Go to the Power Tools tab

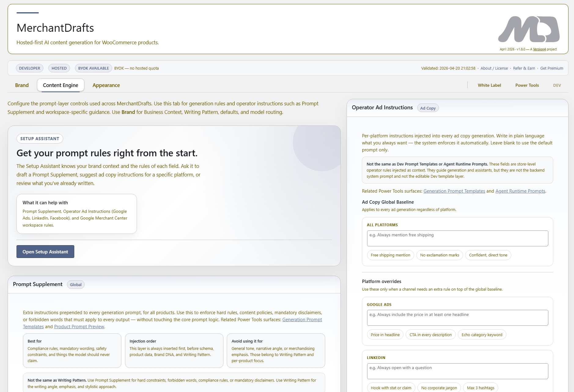527,85
